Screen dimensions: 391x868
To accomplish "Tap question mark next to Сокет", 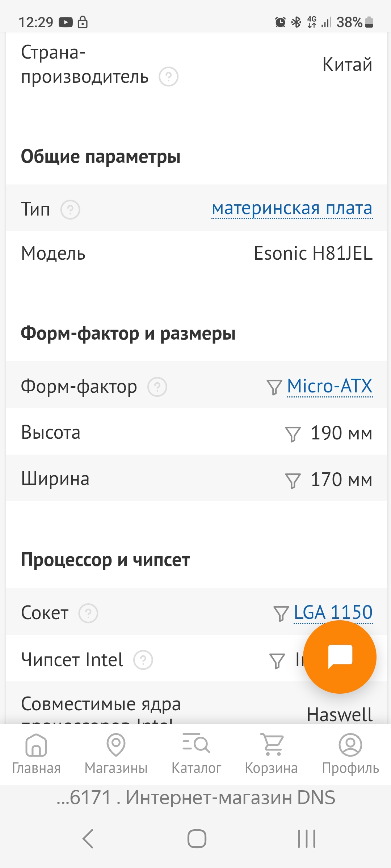I will (x=88, y=613).
